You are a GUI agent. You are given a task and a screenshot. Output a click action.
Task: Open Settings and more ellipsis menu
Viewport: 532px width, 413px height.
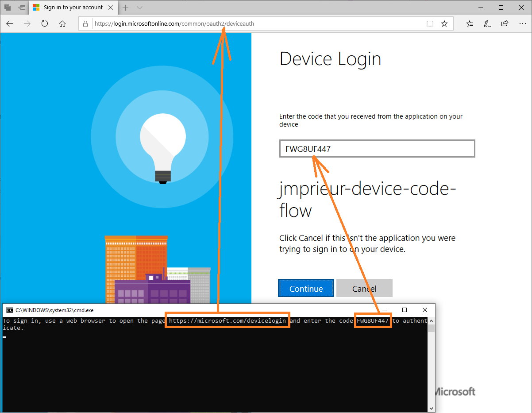pyautogui.click(x=522, y=24)
